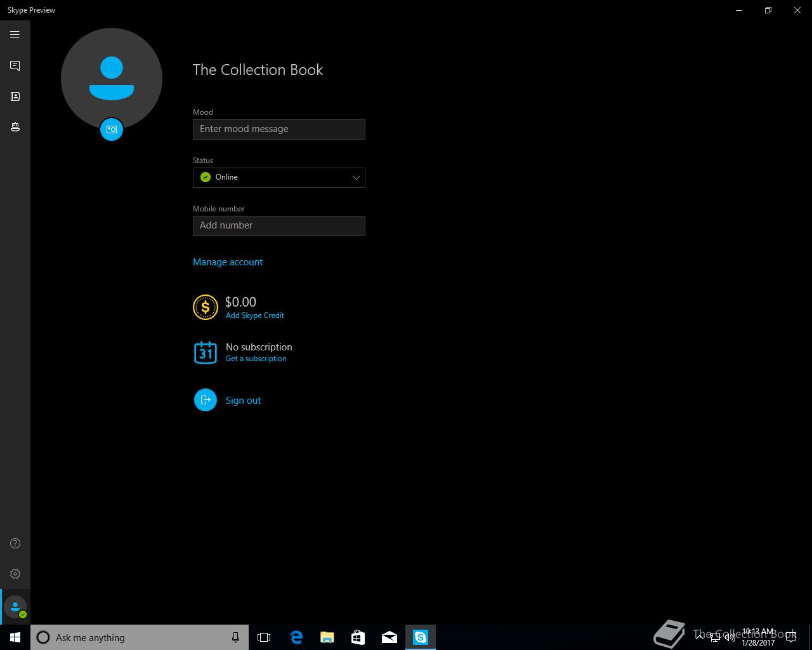The height and width of the screenshot is (650, 812).
Task: Click the No subscription text
Action: click(259, 347)
